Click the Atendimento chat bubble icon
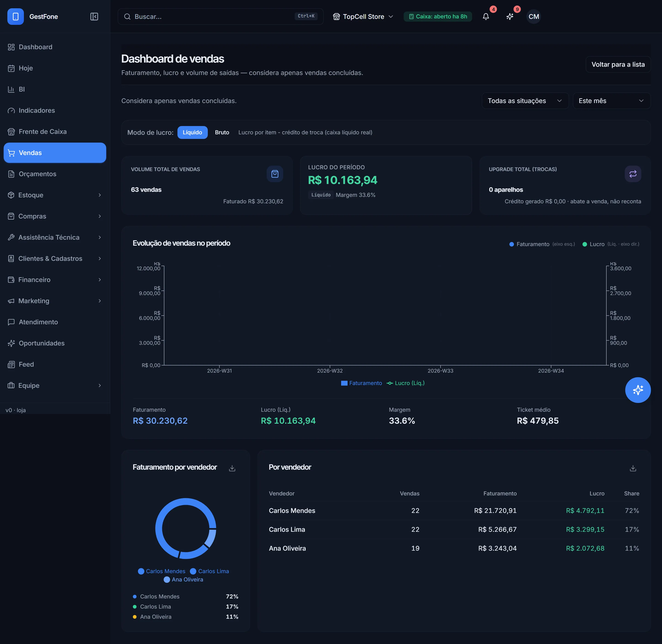Viewport: 662px width, 644px height. 11,322
